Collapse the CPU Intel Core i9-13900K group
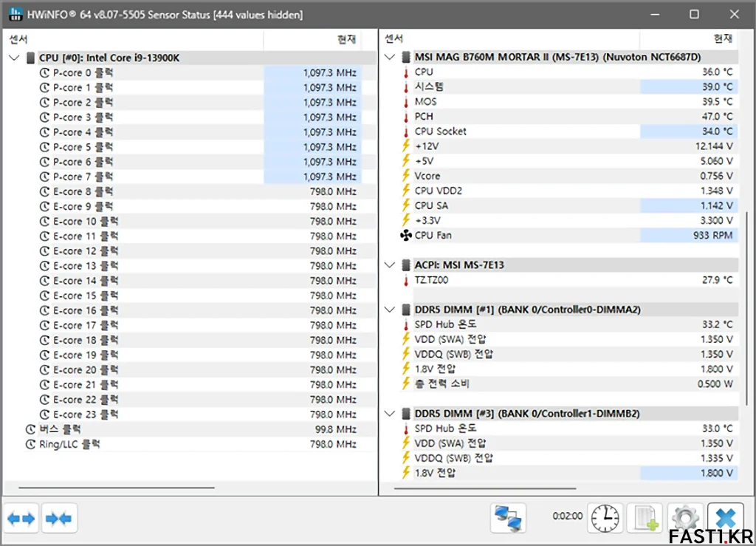Screen dimensions: 756x546 click(x=14, y=58)
